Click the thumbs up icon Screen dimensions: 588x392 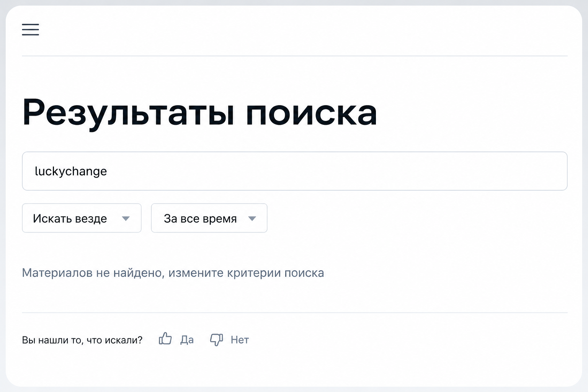[x=165, y=339]
